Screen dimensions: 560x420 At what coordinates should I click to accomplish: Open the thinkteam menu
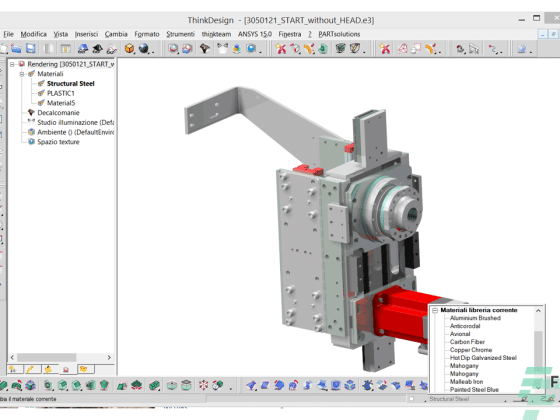(x=216, y=34)
